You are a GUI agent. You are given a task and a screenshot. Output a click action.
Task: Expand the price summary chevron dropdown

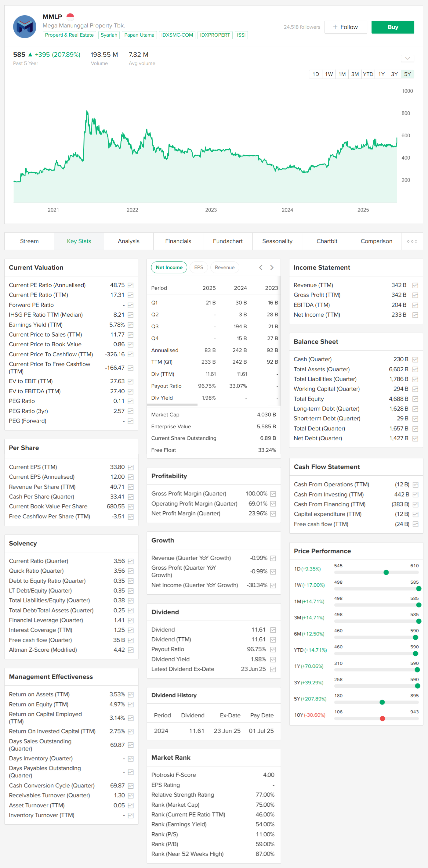pos(408,58)
